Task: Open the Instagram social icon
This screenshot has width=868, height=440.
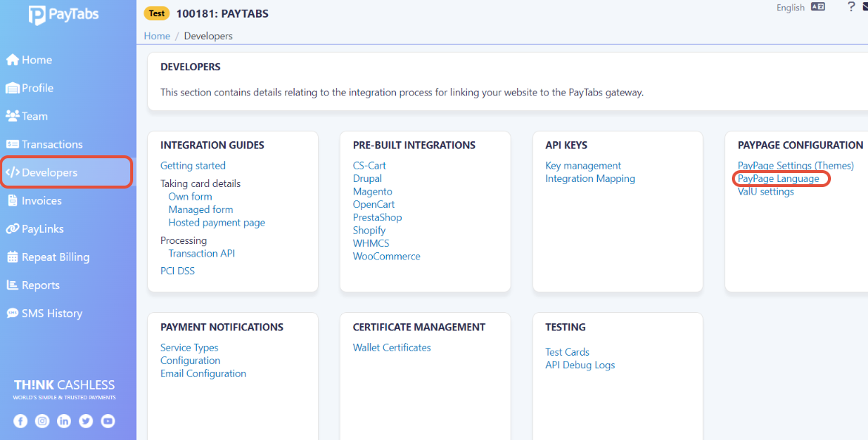Action: click(x=43, y=421)
